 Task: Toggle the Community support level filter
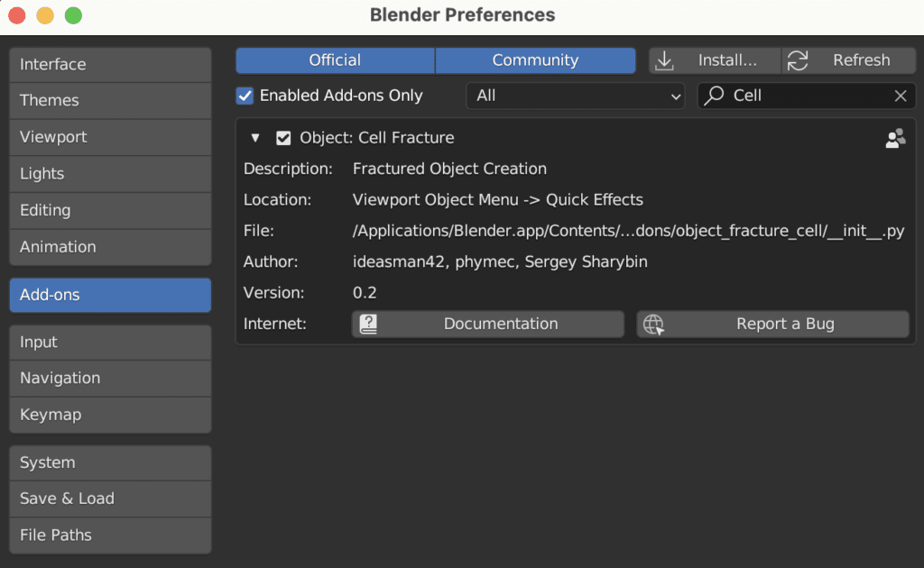pos(535,60)
